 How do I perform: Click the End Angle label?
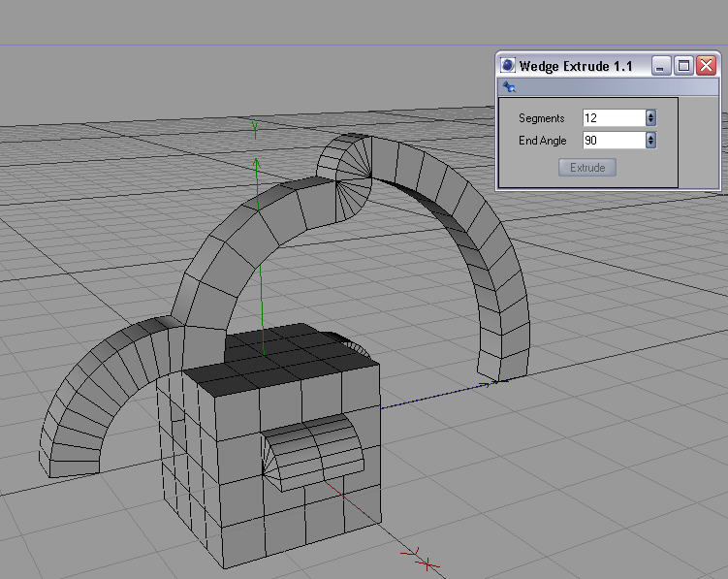(x=542, y=141)
